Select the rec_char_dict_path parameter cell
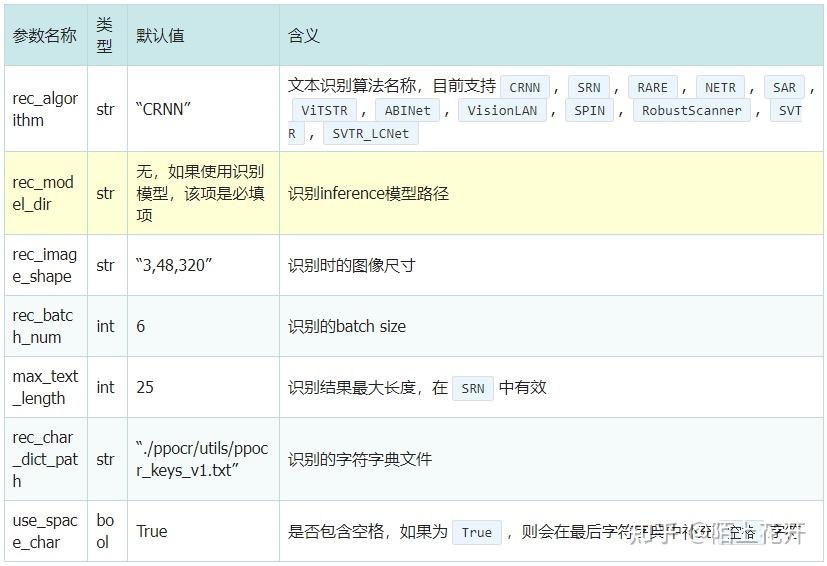Image resolution: width=827 pixels, height=566 pixels. (x=45, y=459)
